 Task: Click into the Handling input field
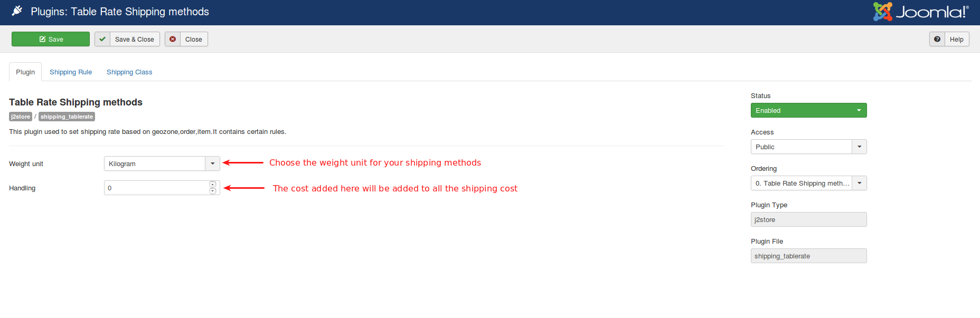156,188
